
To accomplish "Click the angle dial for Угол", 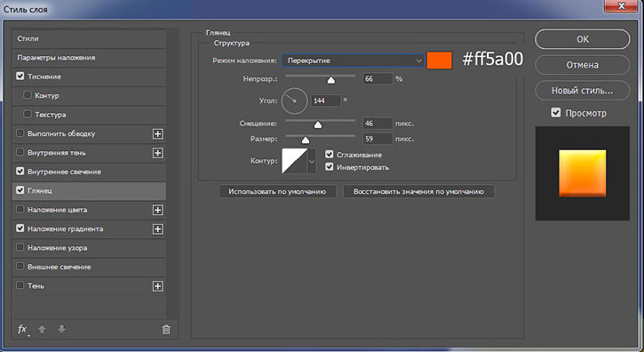I will (295, 100).
